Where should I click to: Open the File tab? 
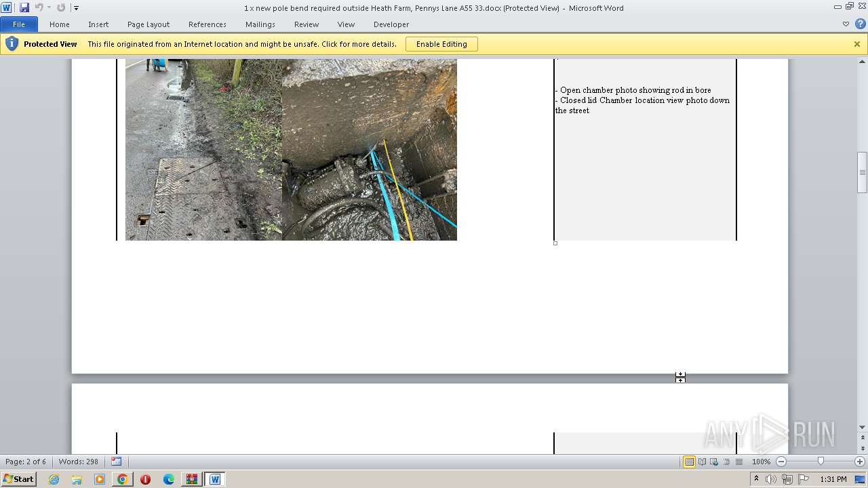(19, 24)
